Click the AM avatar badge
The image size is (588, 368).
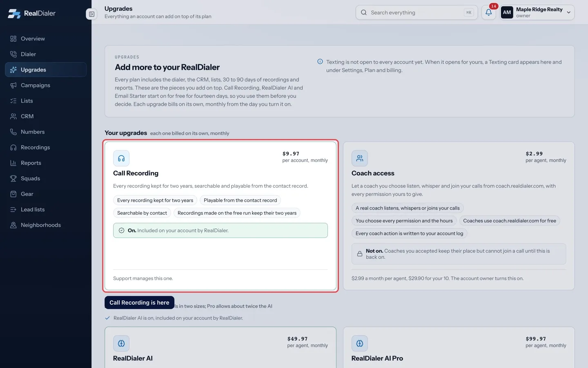point(507,12)
